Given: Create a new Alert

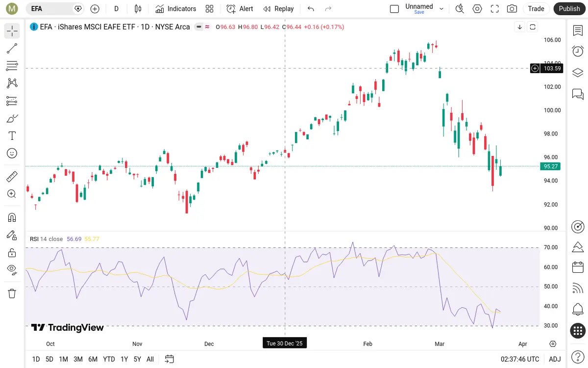Looking at the screenshot, I should (x=240, y=9).
